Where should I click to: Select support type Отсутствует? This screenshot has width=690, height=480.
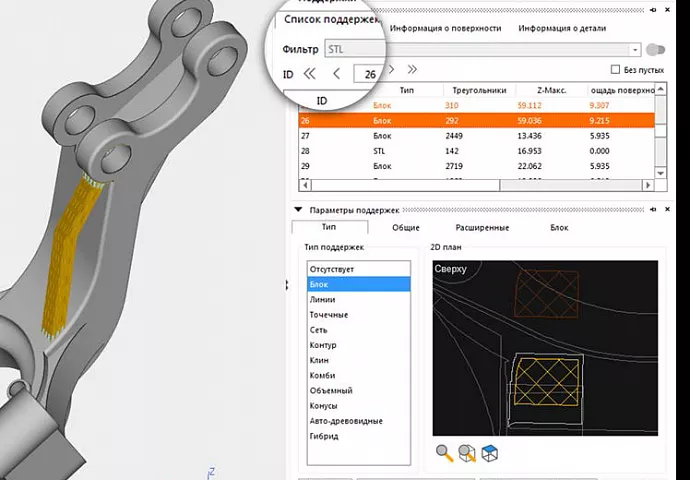[359, 269]
